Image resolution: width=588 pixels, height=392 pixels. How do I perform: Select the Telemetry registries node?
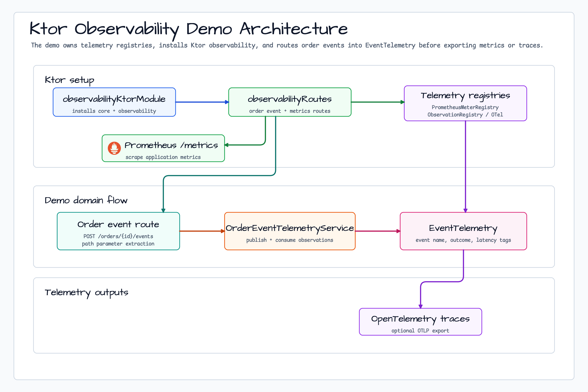tap(465, 103)
